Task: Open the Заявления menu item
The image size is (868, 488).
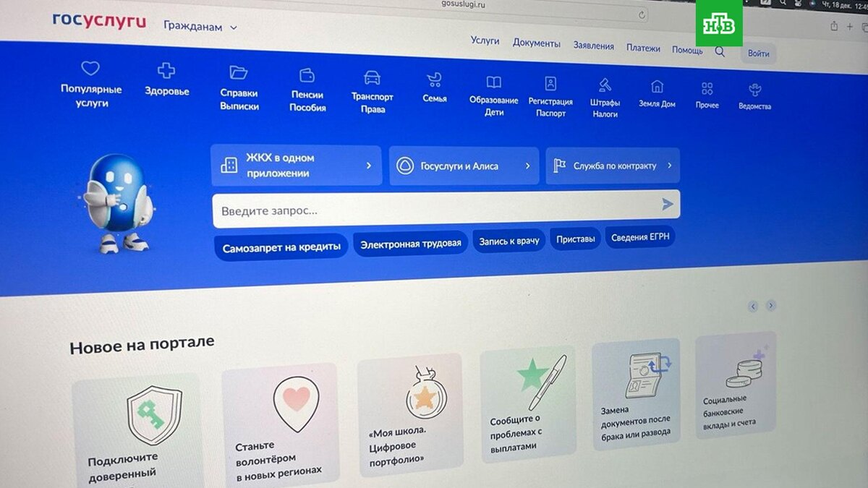Action: click(x=594, y=46)
